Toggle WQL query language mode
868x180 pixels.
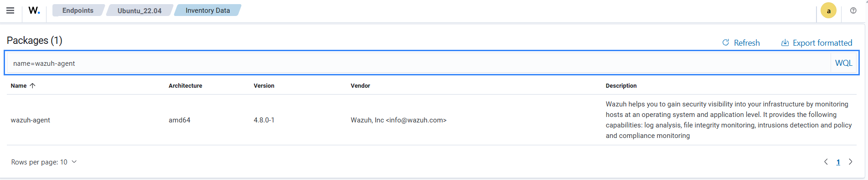point(843,63)
